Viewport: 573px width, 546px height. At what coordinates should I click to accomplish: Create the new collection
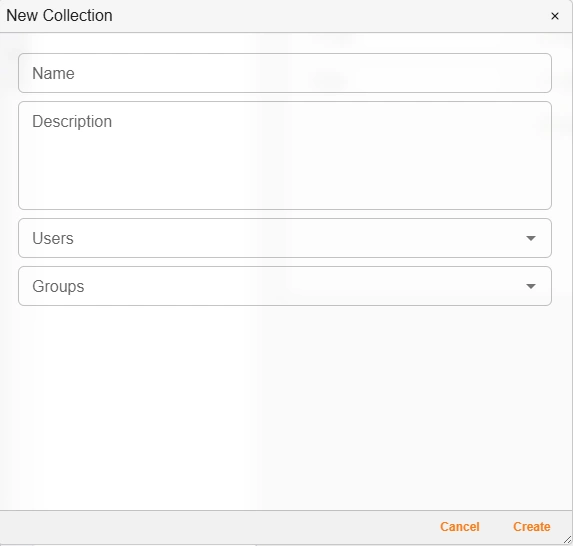coord(531,527)
